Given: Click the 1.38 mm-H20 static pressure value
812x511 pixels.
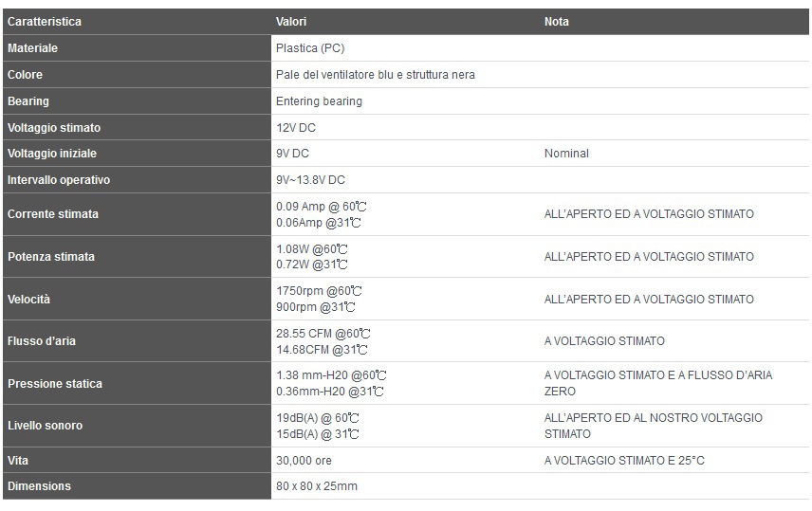Looking at the screenshot, I should pos(331,375).
